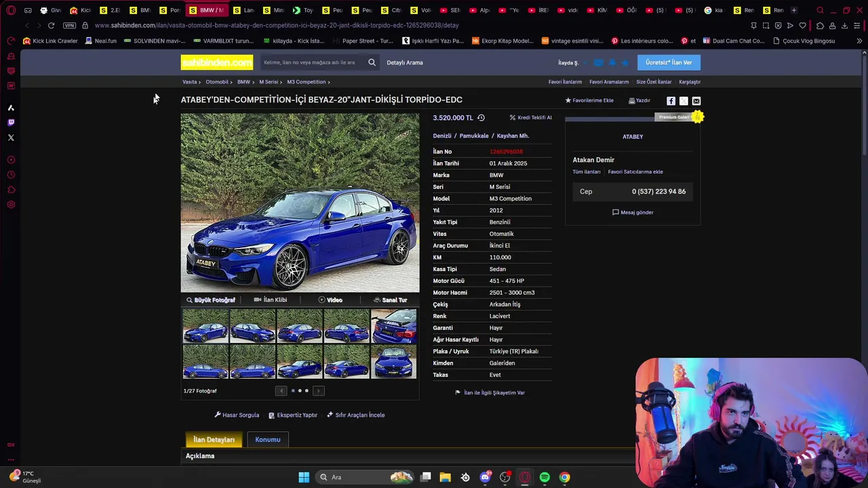Click the Favori Satıcılarıma ekle link

(635, 171)
